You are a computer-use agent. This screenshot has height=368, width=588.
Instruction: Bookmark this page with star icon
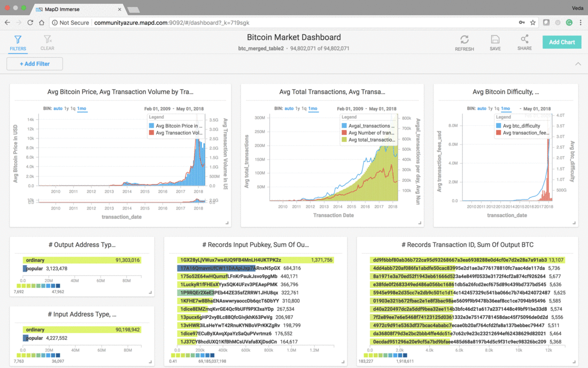pos(533,22)
